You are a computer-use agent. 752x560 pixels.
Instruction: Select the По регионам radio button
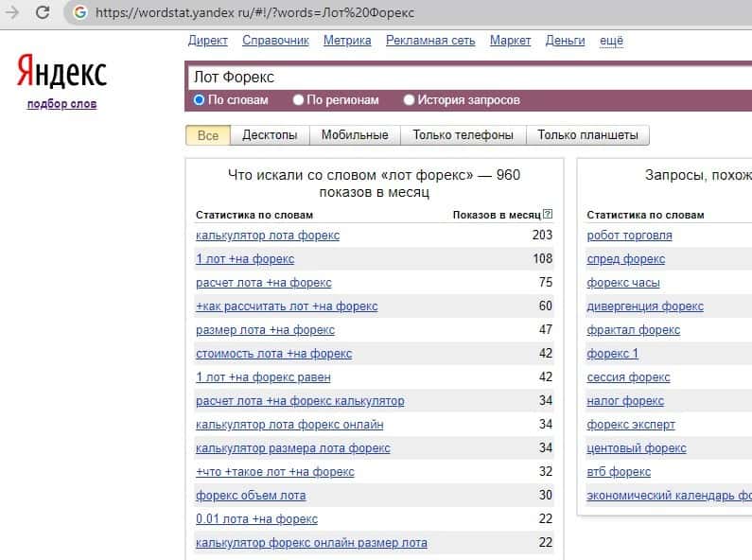(x=299, y=99)
